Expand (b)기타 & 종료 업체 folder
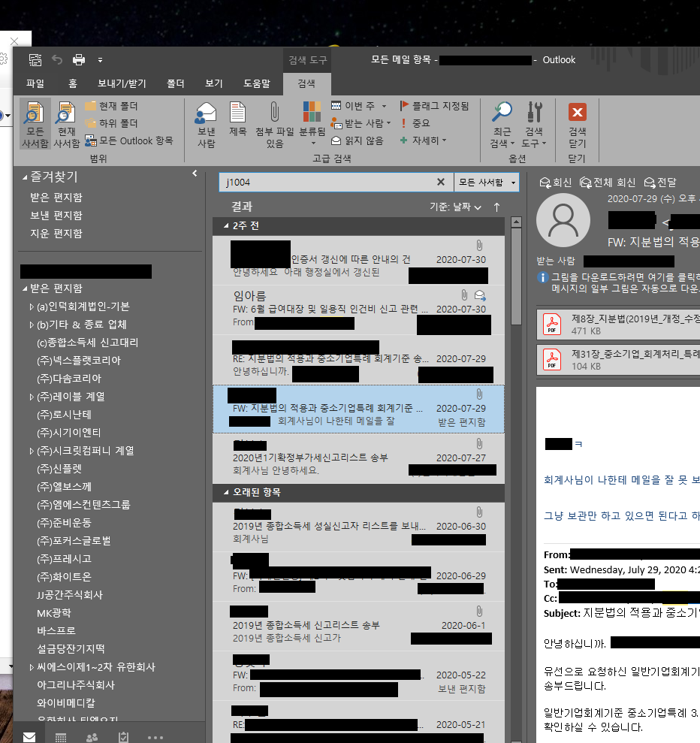Viewport: 700px width, 743px height. click(32, 325)
